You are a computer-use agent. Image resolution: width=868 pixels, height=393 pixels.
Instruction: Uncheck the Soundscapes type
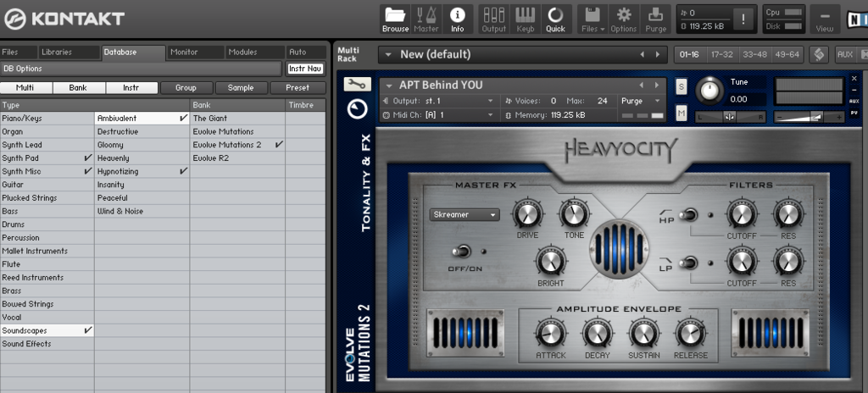[x=87, y=330]
